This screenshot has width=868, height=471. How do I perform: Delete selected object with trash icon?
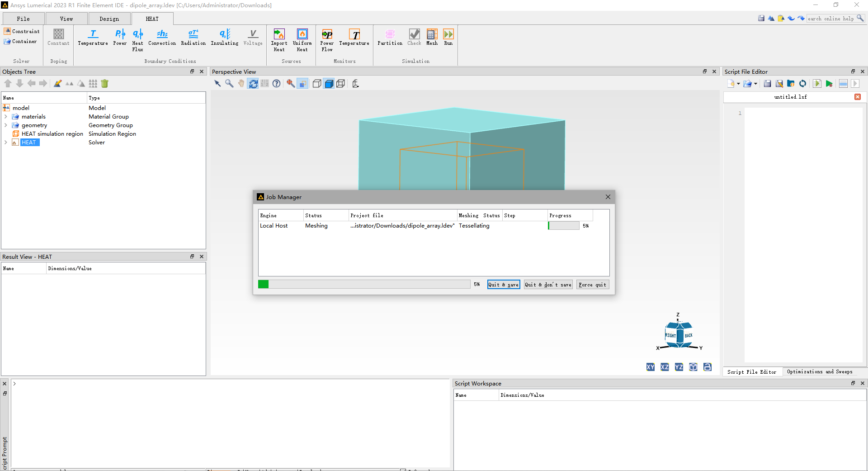click(105, 83)
